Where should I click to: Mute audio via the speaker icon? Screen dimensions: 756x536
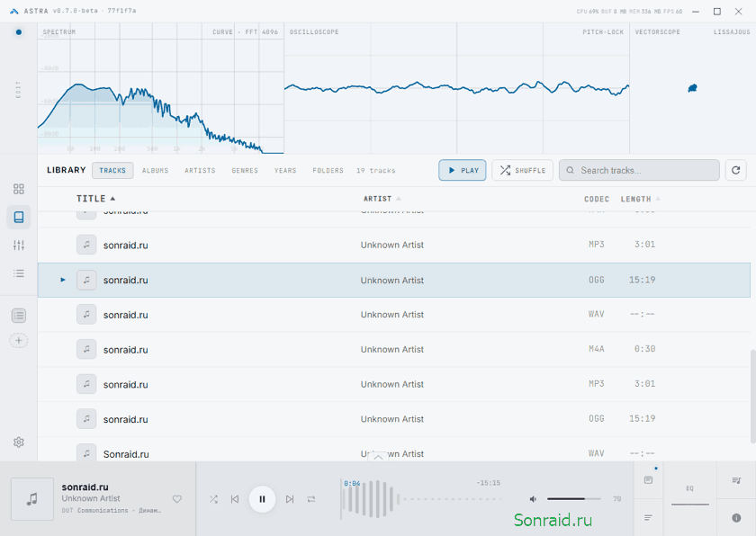(533, 499)
